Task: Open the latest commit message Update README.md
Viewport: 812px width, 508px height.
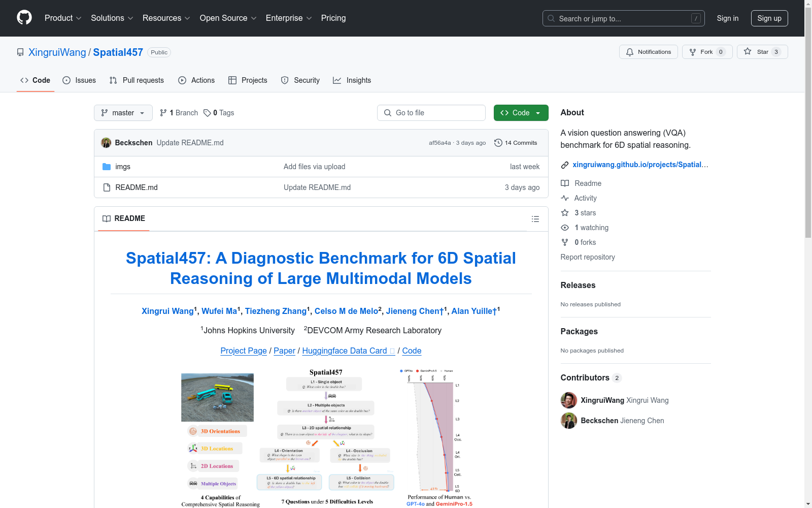Action: tap(190, 143)
